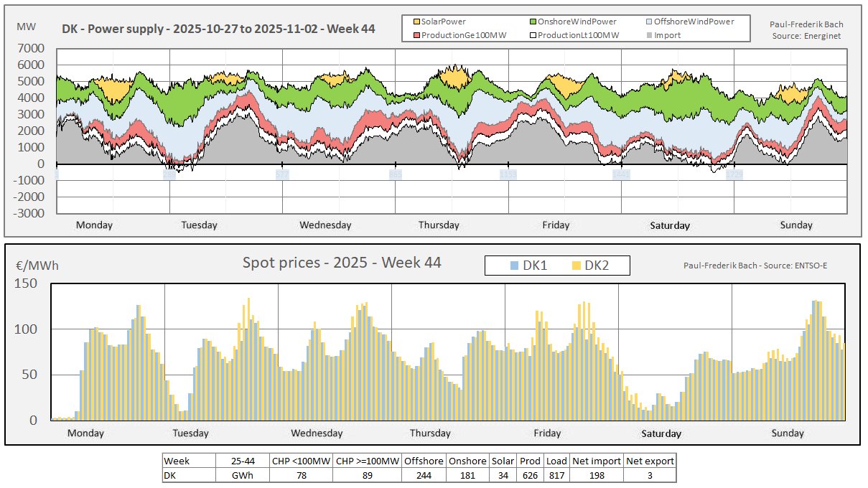
Task: Click the Net import value 198
Action: (597, 475)
